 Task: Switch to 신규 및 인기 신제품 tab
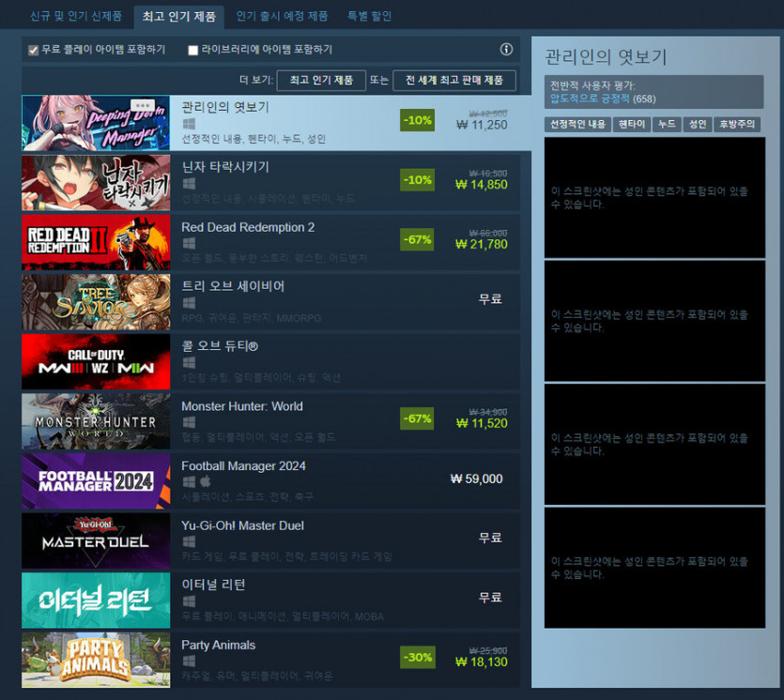pos(75,16)
